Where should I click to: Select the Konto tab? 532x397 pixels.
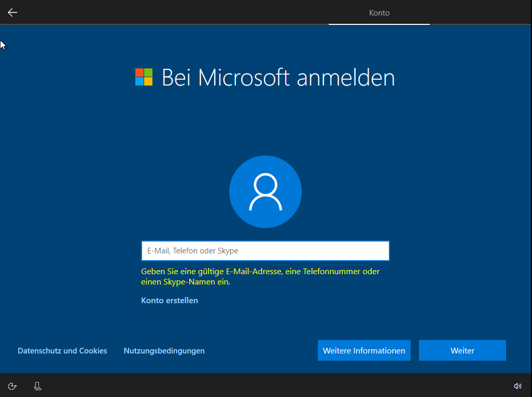click(380, 13)
